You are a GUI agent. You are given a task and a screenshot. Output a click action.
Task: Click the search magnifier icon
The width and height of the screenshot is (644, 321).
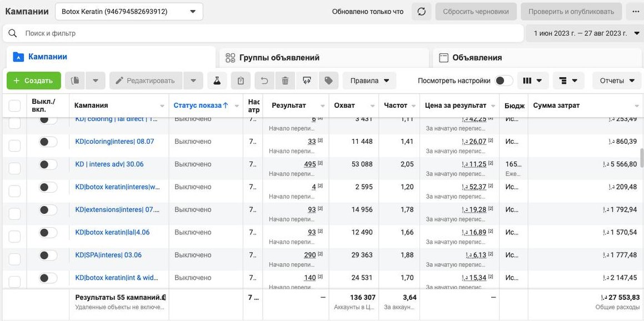pos(13,33)
